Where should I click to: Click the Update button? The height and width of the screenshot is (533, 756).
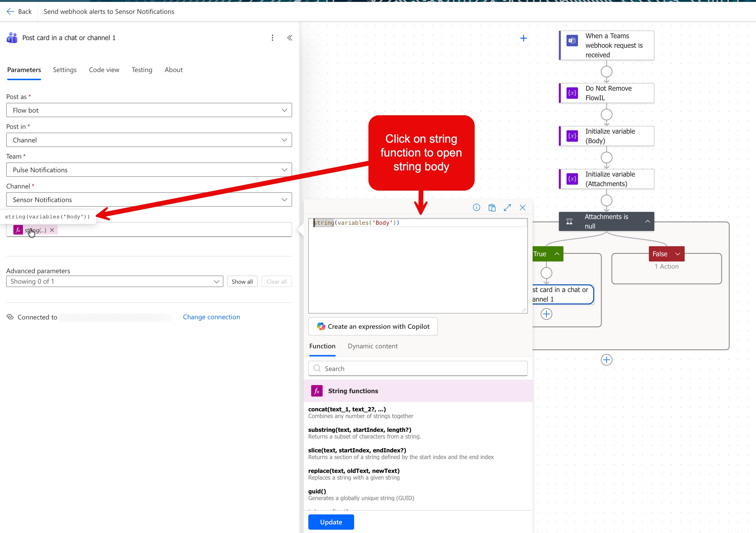[331, 522]
